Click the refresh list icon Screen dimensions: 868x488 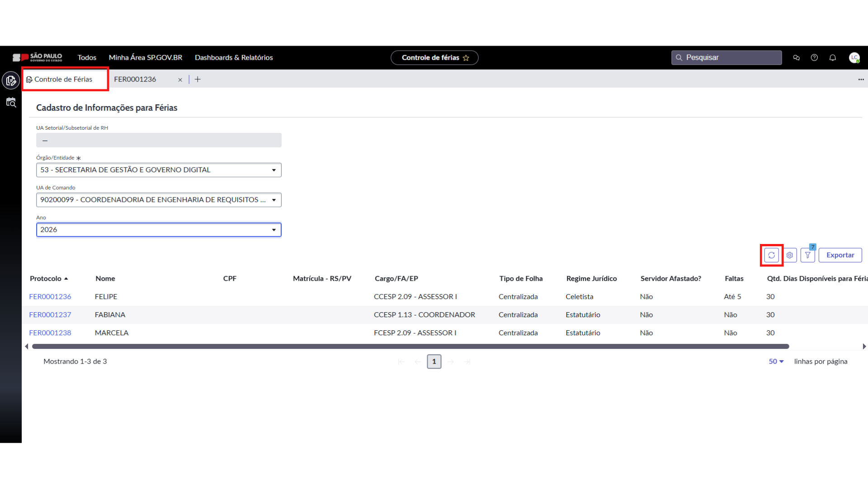tap(771, 255)
